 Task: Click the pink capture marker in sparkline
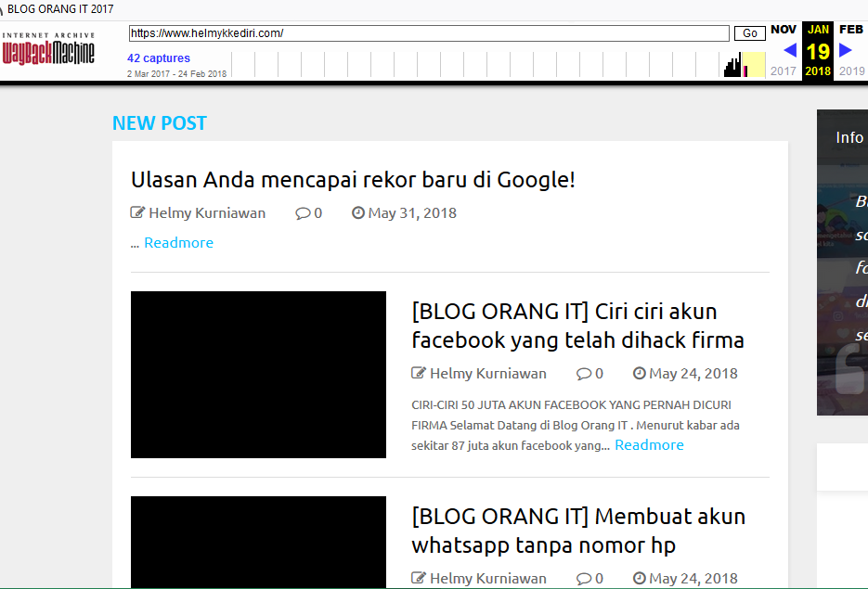coord(745,70)
